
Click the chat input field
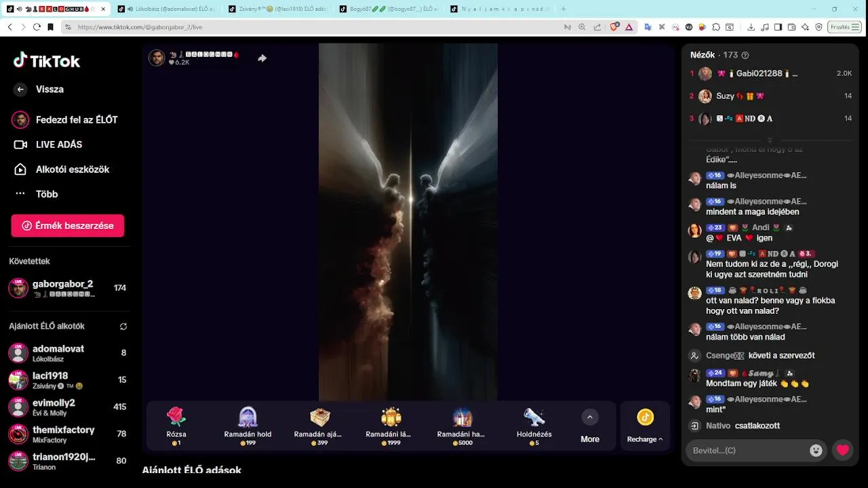click(746, 450)
